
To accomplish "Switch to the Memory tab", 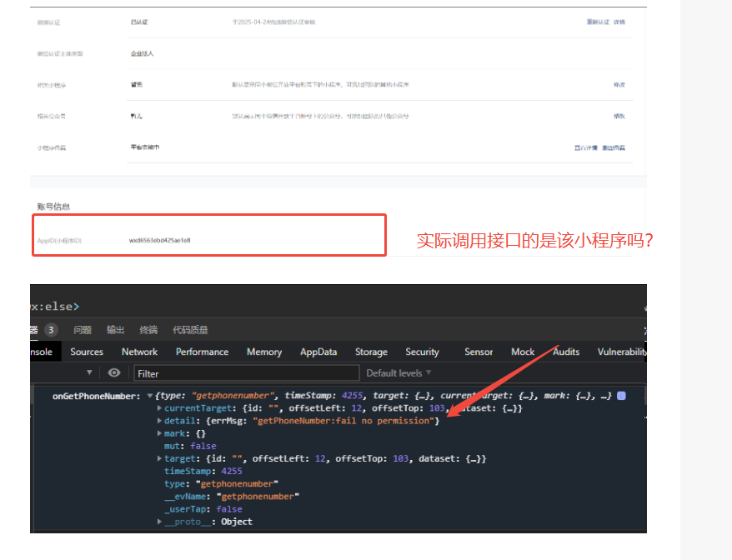I will 264,352.
